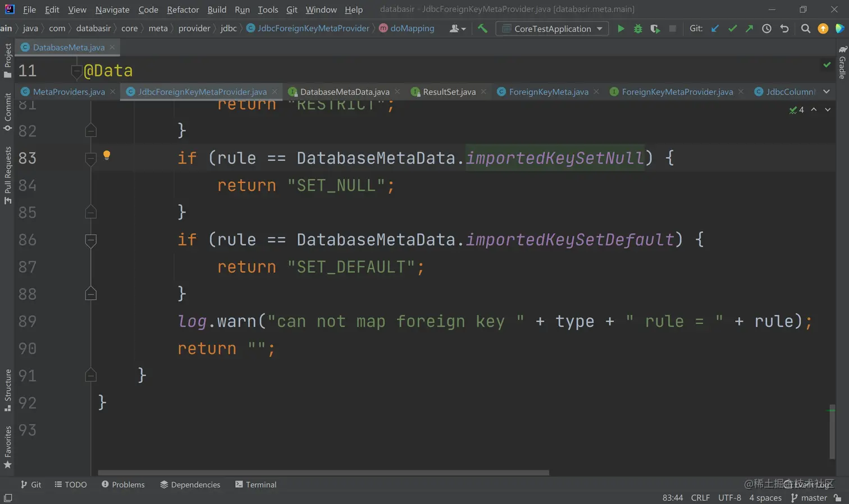Build project with the hammer icon
Image resolution: width=849 pixels, height=504 pixels.
(482, 29)
